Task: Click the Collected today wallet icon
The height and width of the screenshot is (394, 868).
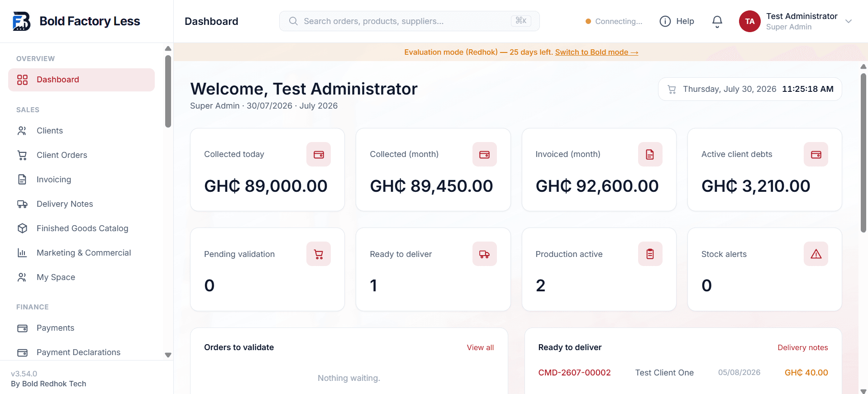Action: (x=319, y=154)
